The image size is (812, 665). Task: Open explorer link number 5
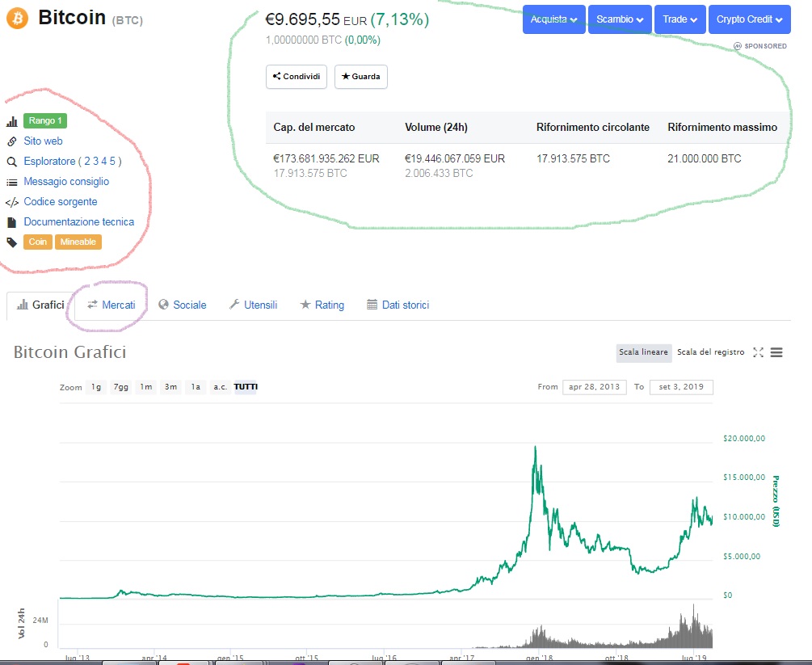[112, 162]
